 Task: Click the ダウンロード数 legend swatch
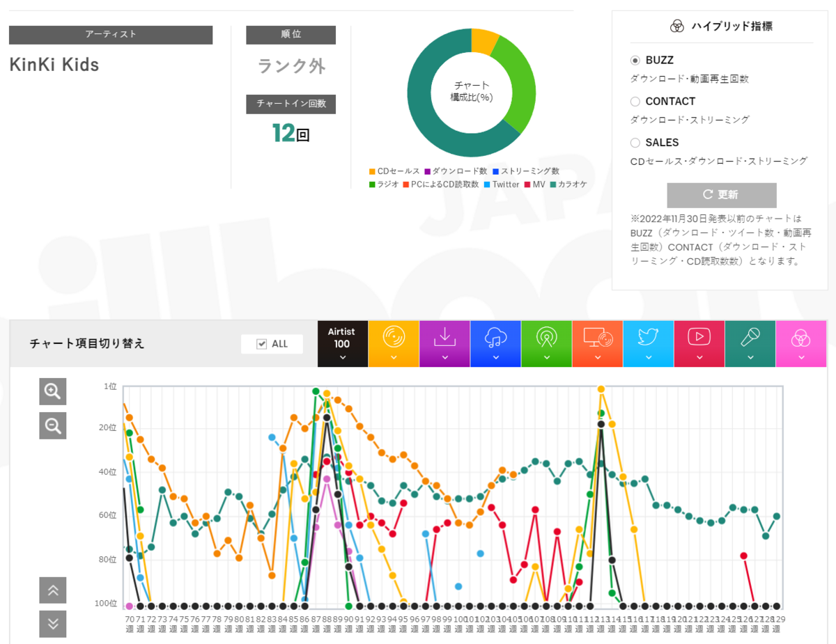coord(427,171)
